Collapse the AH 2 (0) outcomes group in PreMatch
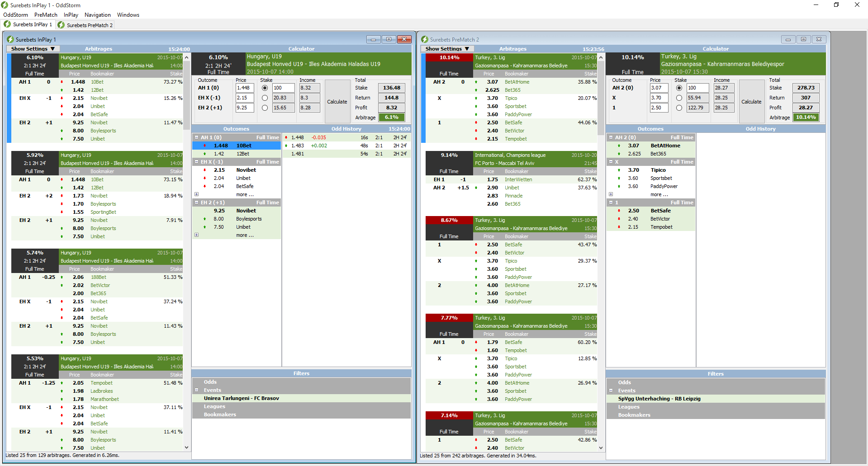This screenshot has height=466, width=868. pos(611,137)
